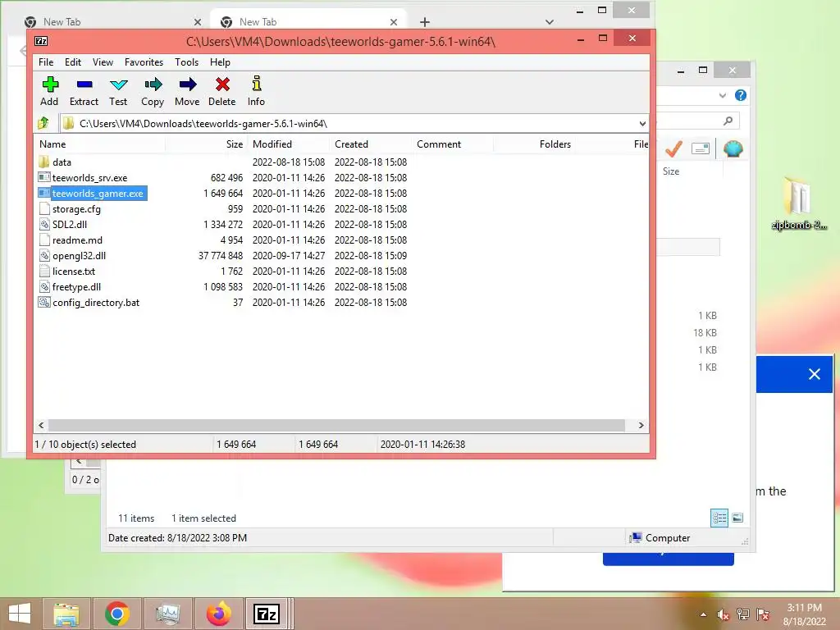Click the opengl32.dll file icon
The image size is (840, 630).
[44, 256]
